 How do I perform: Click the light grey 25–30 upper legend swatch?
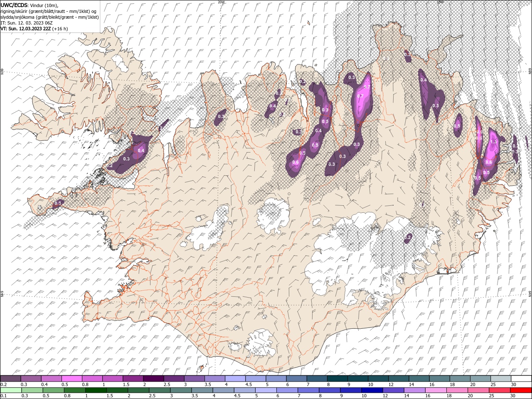(500, 379)
